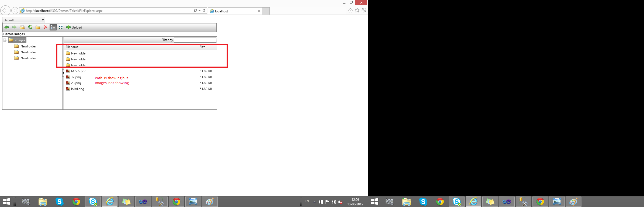The image size is (644, 207).
Task: Click the Filter by input box
Action: (195, 40)
